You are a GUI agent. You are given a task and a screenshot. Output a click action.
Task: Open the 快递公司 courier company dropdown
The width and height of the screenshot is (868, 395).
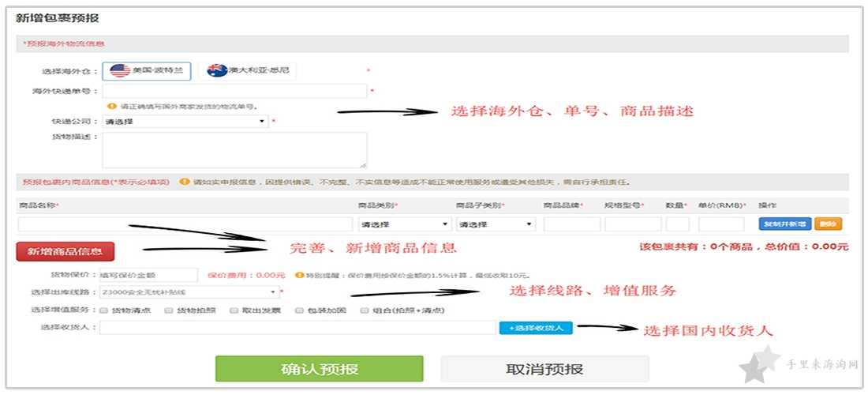click(185, 122)
